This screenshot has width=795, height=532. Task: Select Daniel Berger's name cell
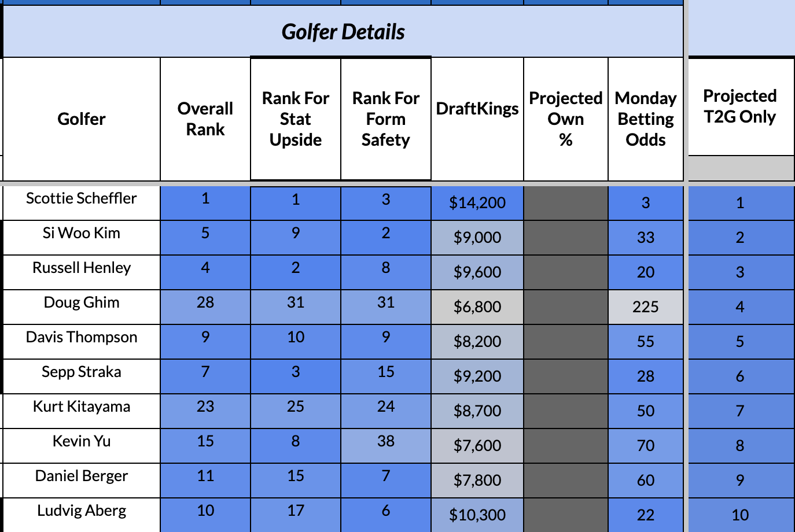point(82,476)
